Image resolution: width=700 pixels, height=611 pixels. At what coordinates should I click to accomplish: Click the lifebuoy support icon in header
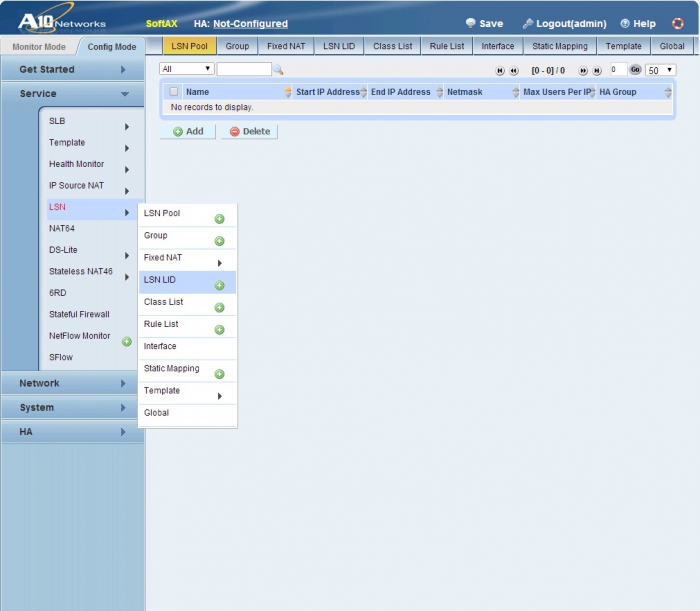click(677, 23)
